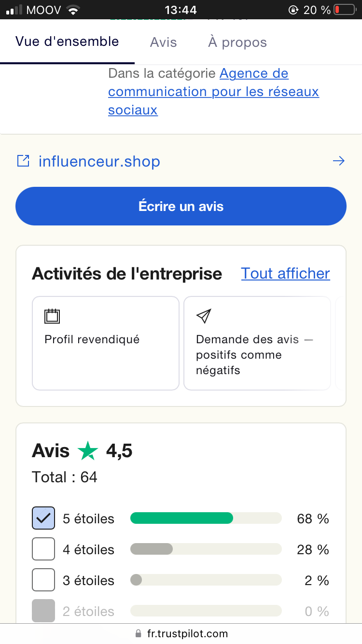Tap the fr.trustpilot.com address bar

pyautogui.click(x=187, y=633)
